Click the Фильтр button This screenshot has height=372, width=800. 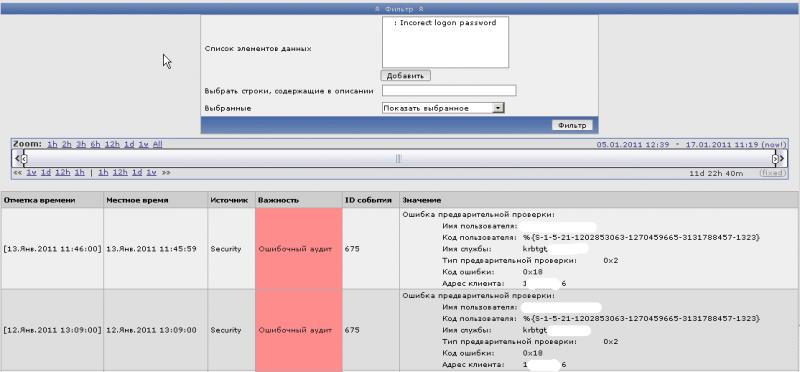pyautogui.click(x=572, y=125)
